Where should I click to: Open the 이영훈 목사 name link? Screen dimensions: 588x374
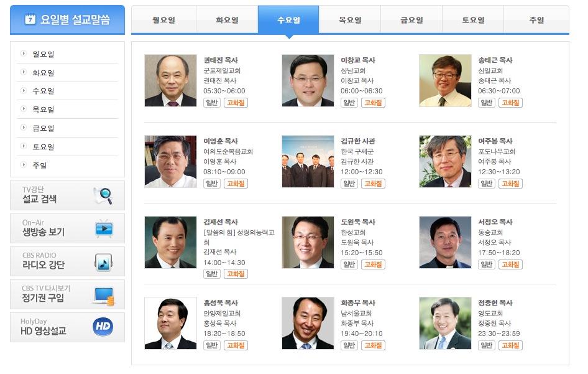[x=221, y=141]
